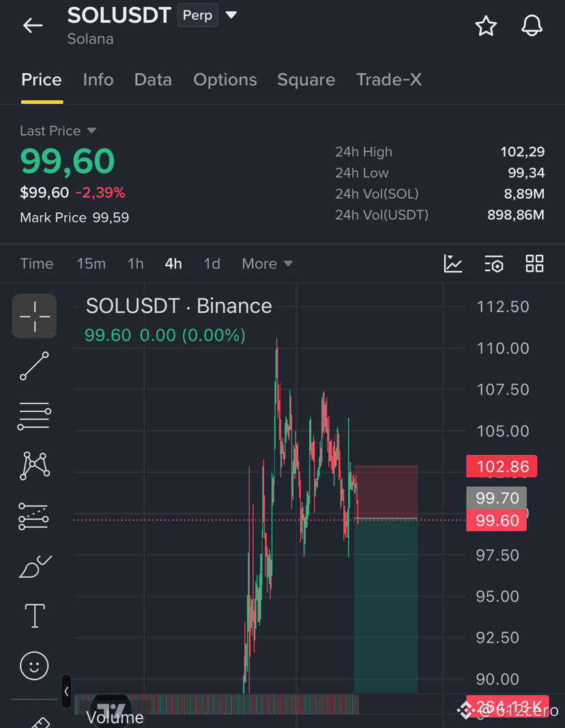
Task: Open the emoji sticker tool
Action: 34,666
